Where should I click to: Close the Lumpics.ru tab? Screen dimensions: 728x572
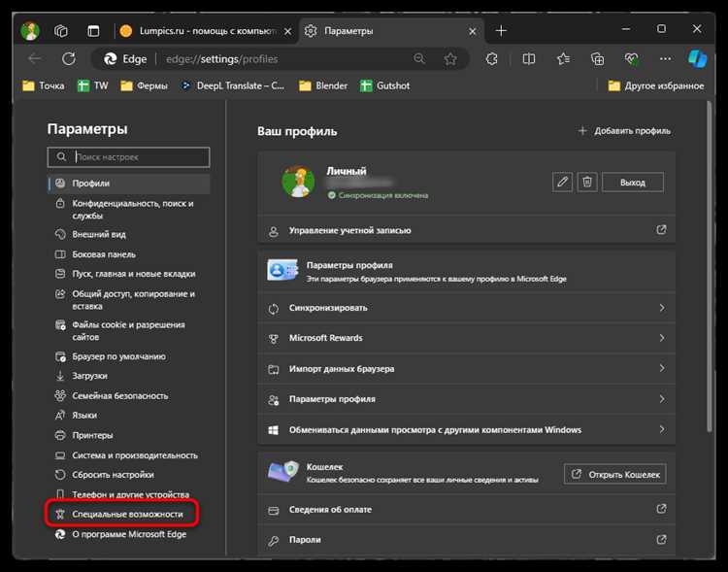(x=288, y=31)
